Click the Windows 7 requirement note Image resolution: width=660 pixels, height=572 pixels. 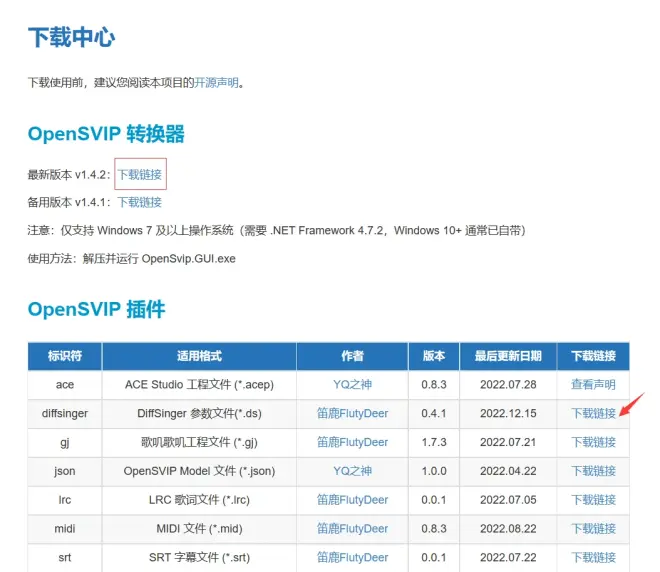coord(277,231)
